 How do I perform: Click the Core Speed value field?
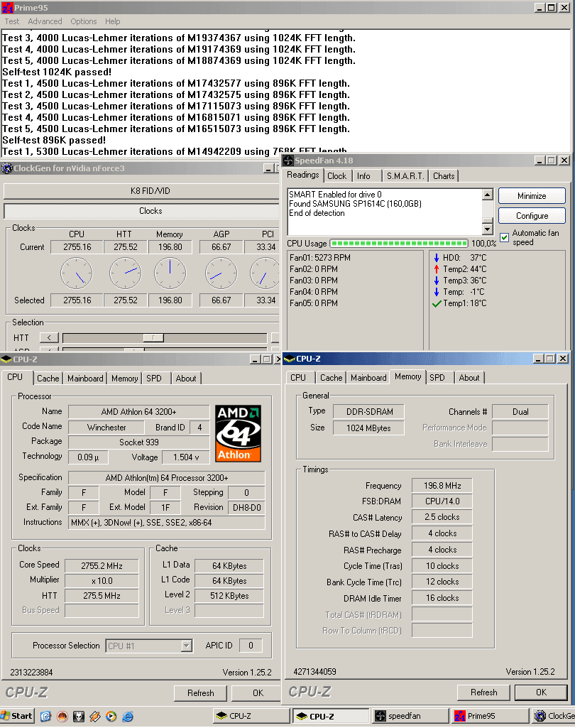click(x=102, y=566)
